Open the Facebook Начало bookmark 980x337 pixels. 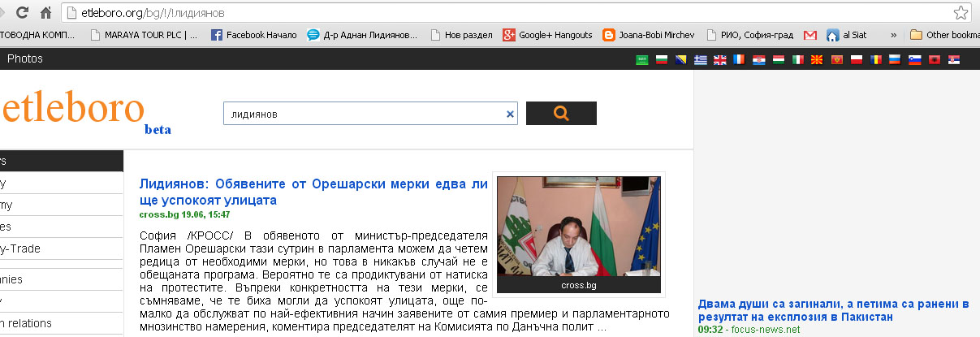click(255, 35)
